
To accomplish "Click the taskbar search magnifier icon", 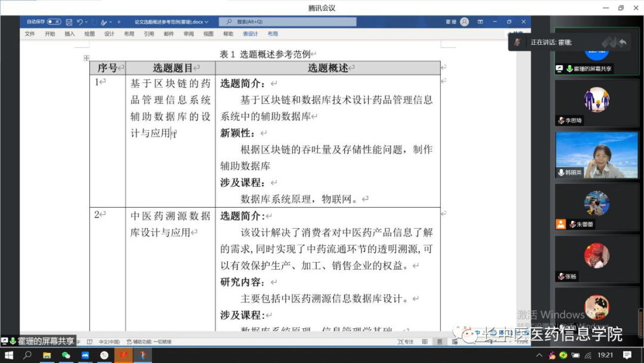I will 27,355.
